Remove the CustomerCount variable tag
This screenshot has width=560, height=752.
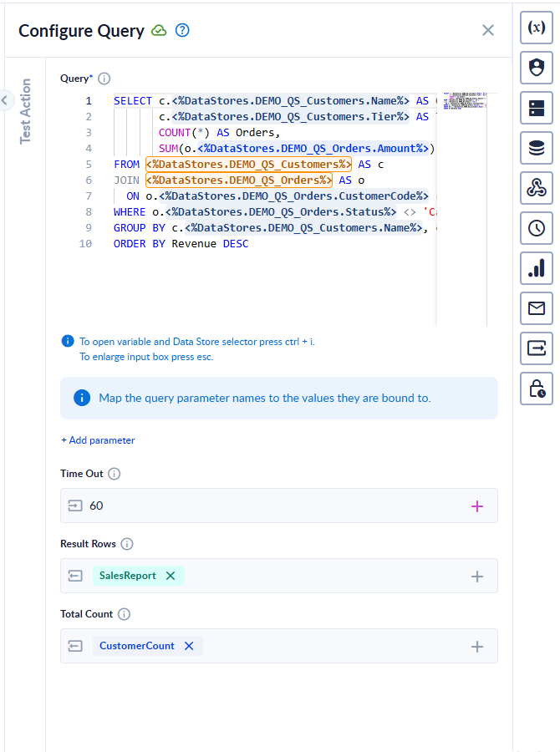[x=189, y=646]
